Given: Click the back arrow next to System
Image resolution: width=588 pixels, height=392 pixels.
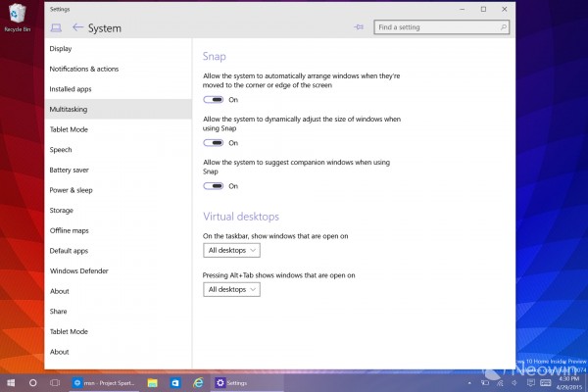Looking at the screenshot, I should [x=77, y=27].
